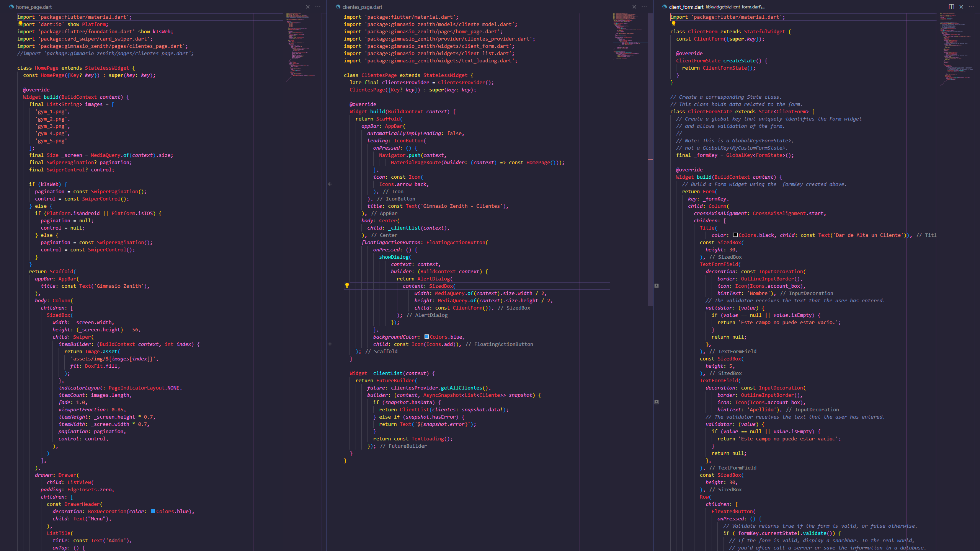Click the add (plus) icon preview in gutter
The width and height of the screenshot is (980, 551).
[330, 344]
